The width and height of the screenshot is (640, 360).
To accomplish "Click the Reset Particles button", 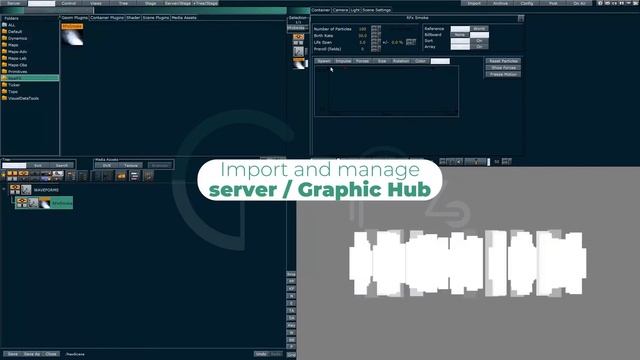I will click(x=503, y=61).
